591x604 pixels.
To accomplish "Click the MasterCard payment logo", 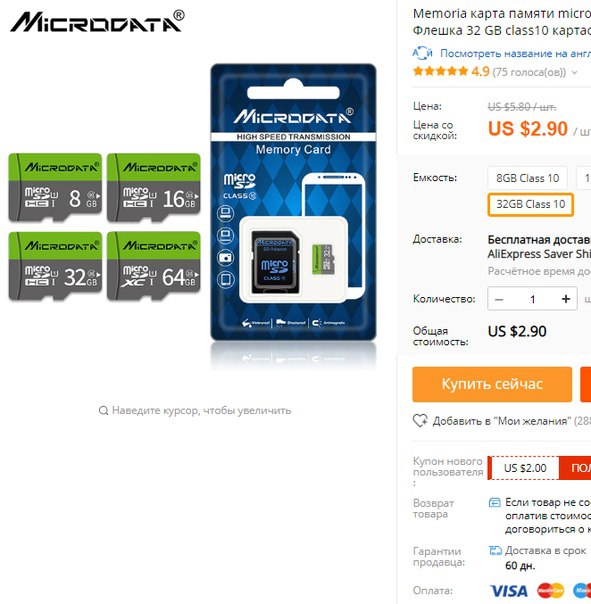I will point(551,591).
